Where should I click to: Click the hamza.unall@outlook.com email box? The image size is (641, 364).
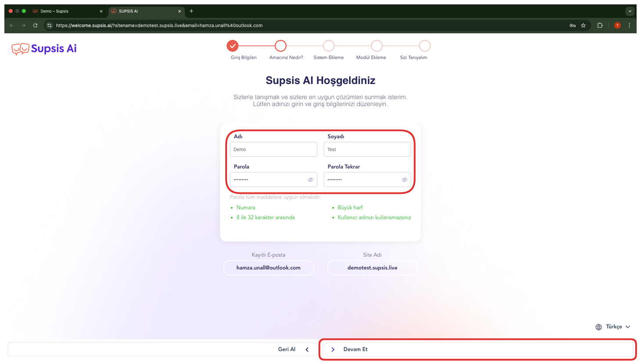tap(269, 268)
